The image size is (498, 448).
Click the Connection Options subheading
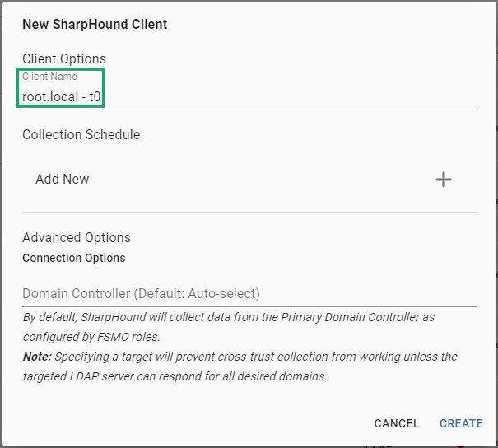(74, 258)
